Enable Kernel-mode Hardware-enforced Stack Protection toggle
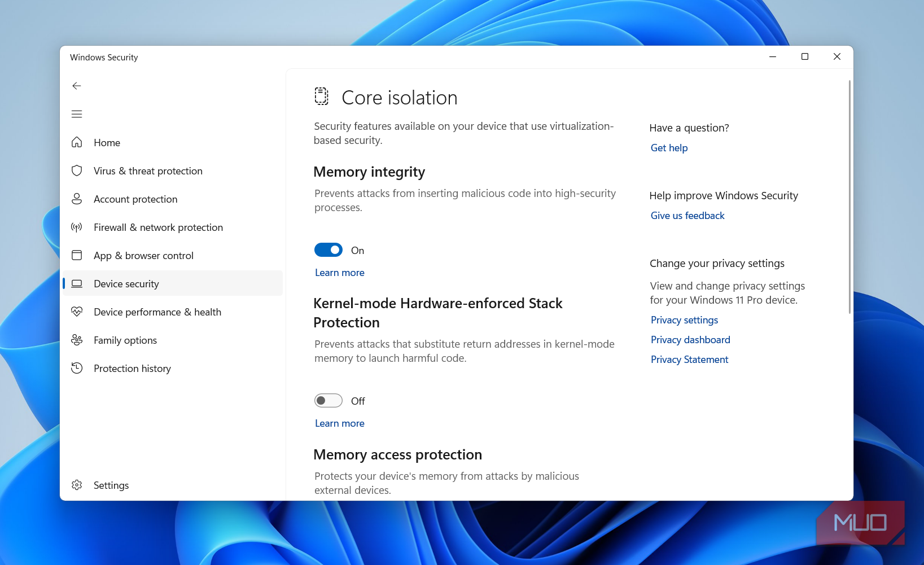Viewport: 924px width, 565px height. pyautogui.click(x=329, y=401)
